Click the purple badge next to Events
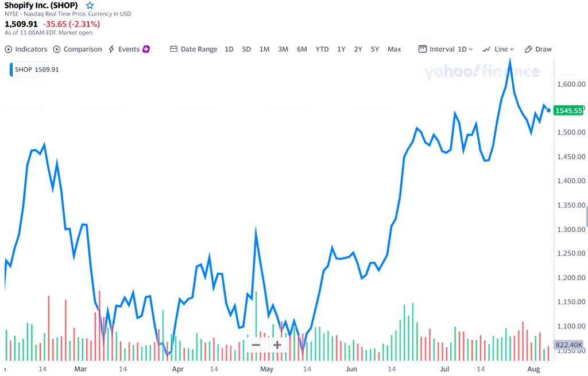This screenshot has width=588, height=376. click(x=146, y=49)
